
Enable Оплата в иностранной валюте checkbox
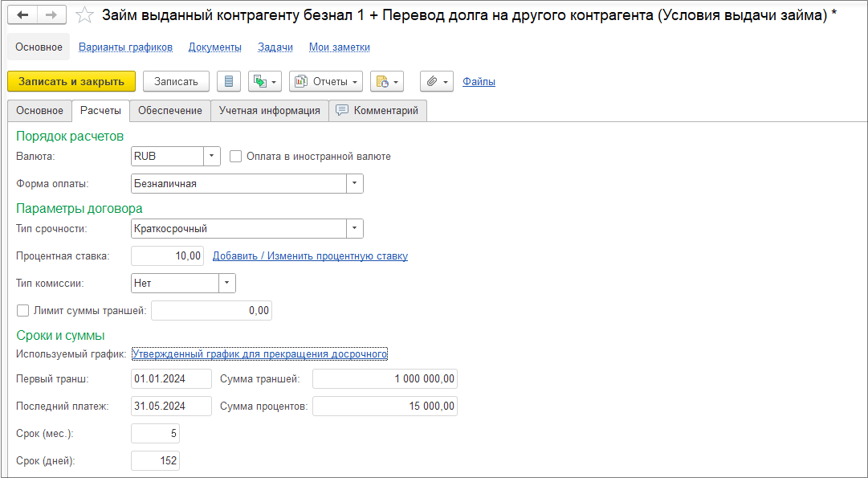click(x=236, y=156)
